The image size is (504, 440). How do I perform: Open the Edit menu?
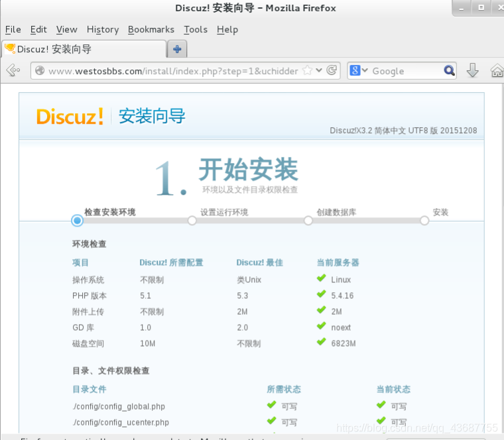[38, 30]
